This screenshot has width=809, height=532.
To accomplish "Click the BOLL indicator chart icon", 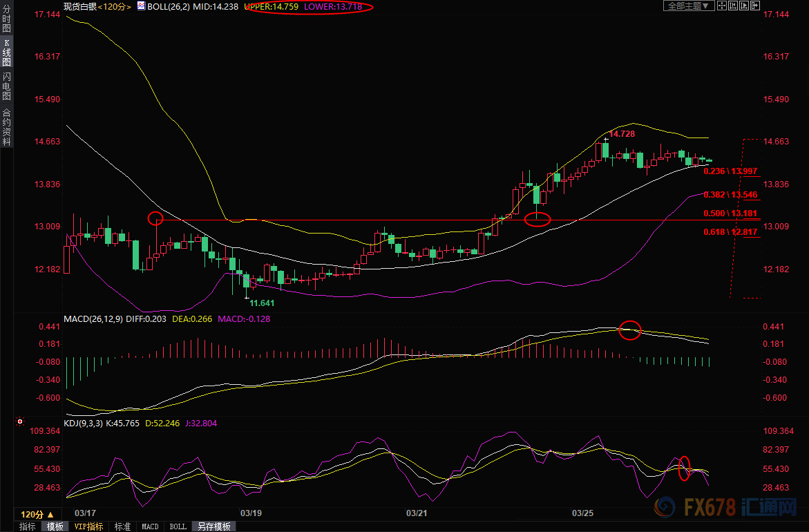I will click(140, 6).
